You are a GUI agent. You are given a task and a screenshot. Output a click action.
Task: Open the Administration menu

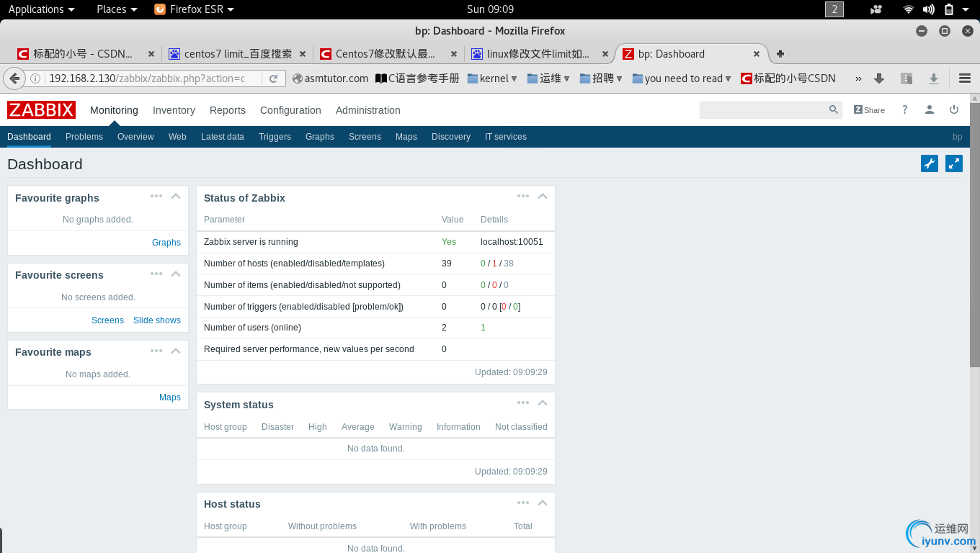(368, 110)
